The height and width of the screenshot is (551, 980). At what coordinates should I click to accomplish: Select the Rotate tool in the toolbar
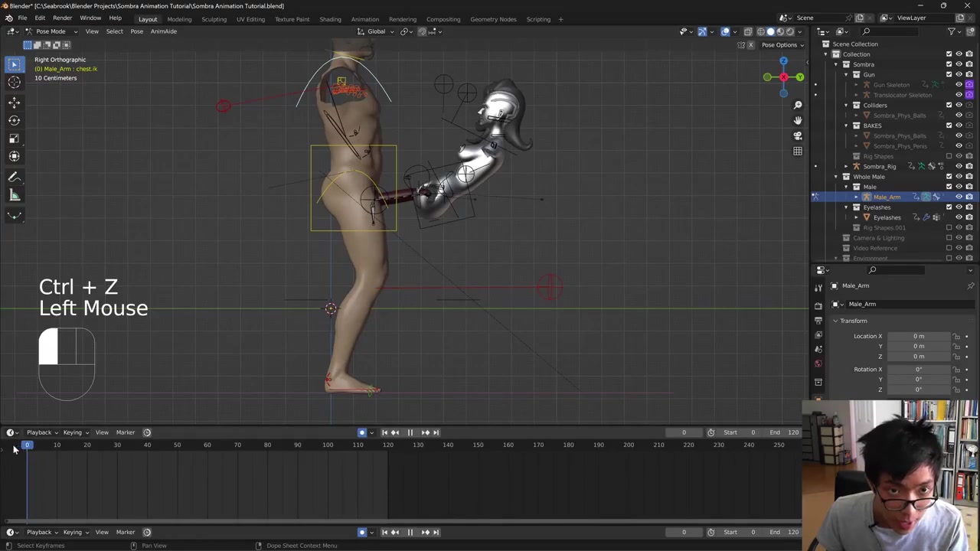(x=14, y=120)
